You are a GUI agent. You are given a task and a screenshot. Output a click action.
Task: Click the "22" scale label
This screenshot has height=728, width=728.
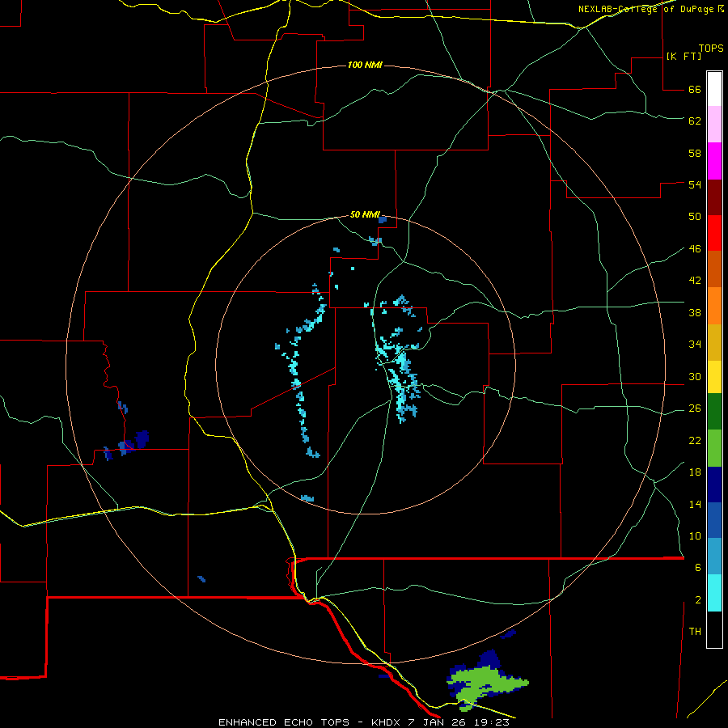tap(695, 440)
